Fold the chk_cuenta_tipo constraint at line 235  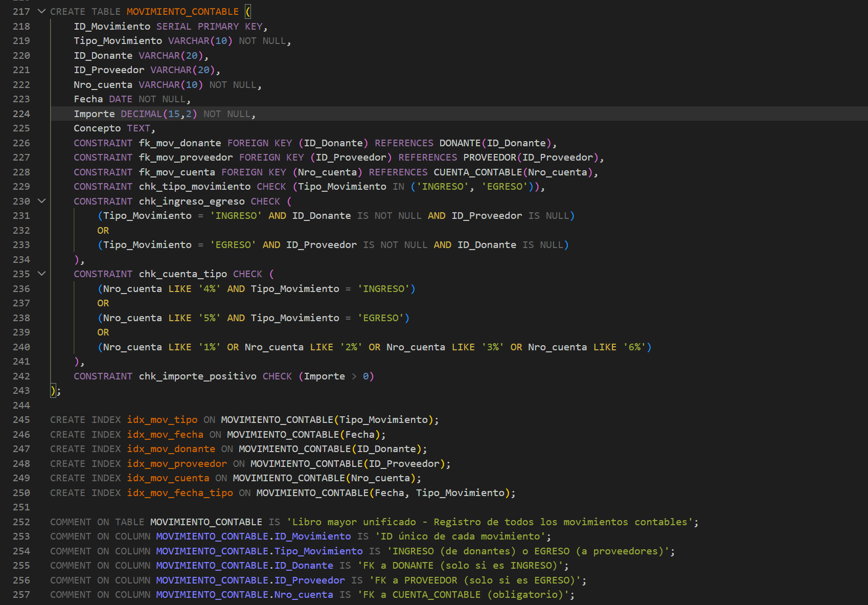click(42, 274)
